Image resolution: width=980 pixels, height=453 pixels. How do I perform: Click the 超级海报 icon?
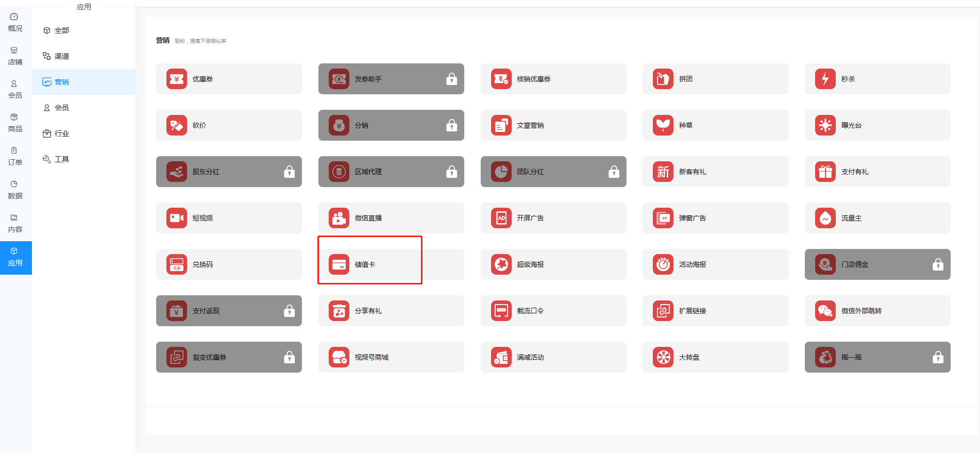pyautogui.click(x=501, y=264)
